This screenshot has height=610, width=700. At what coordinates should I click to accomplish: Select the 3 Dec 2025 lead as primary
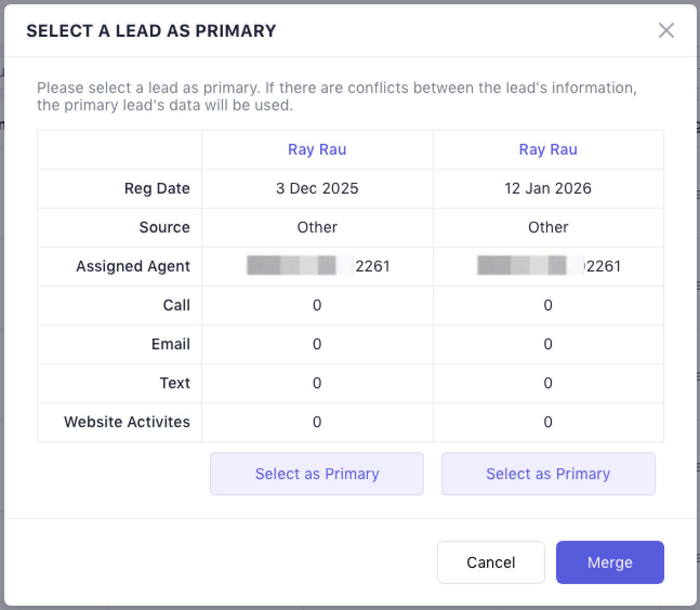pyautogui.click(x=317, y=474)
